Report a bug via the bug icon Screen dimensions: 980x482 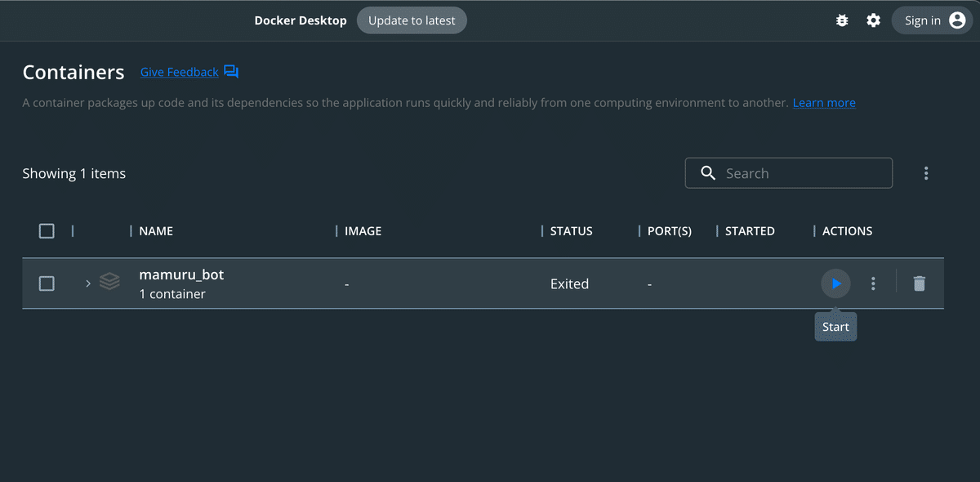pos(842,20)
